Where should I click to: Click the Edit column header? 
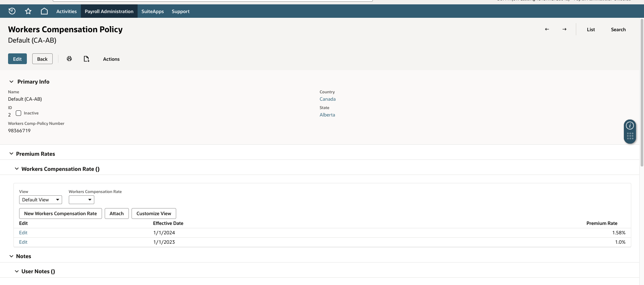tap(23, 223)
